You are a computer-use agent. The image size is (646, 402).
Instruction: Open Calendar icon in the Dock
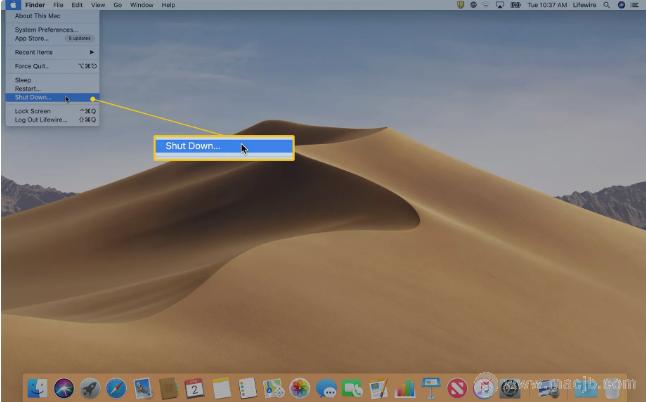pos(194,388)
